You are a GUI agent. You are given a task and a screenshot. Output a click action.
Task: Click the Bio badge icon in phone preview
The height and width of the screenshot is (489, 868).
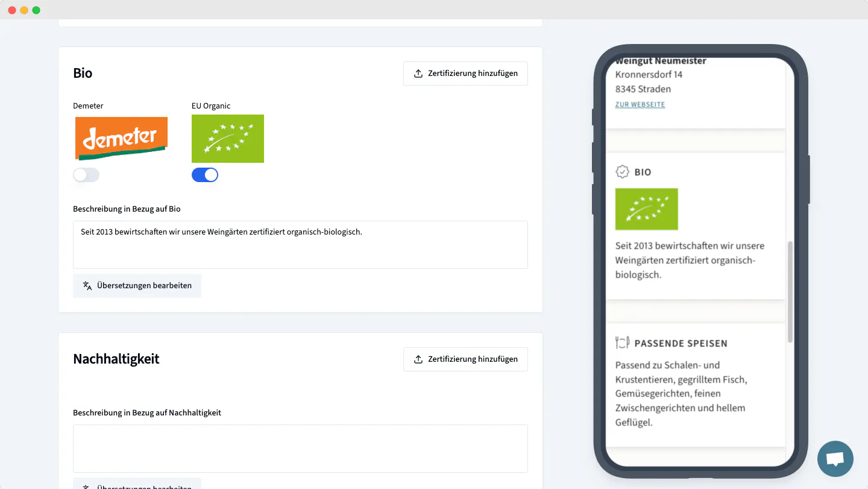622,172
